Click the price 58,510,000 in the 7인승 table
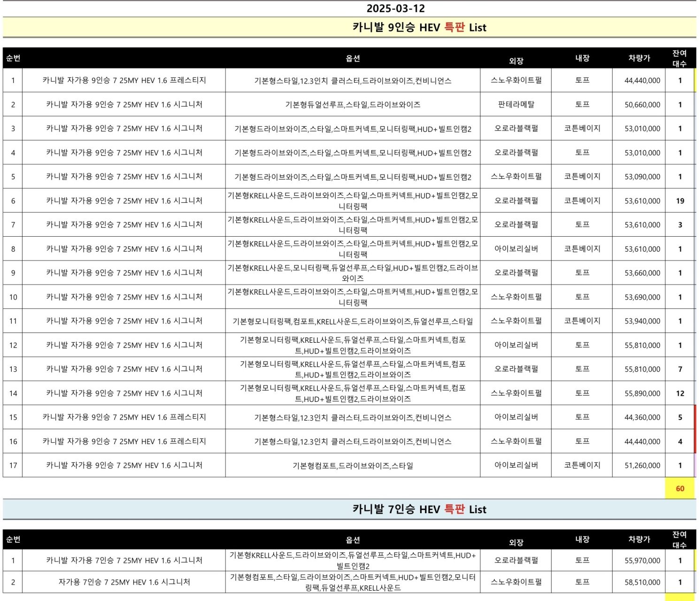Viewport: 700px width, 601px height. (x=642, y=582)
